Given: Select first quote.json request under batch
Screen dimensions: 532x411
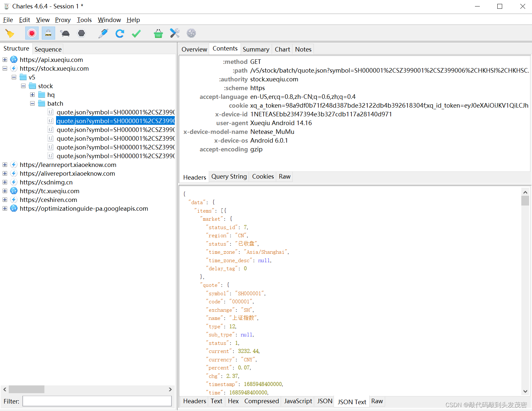Looking at the screenshot, I should tap(115, 112).
